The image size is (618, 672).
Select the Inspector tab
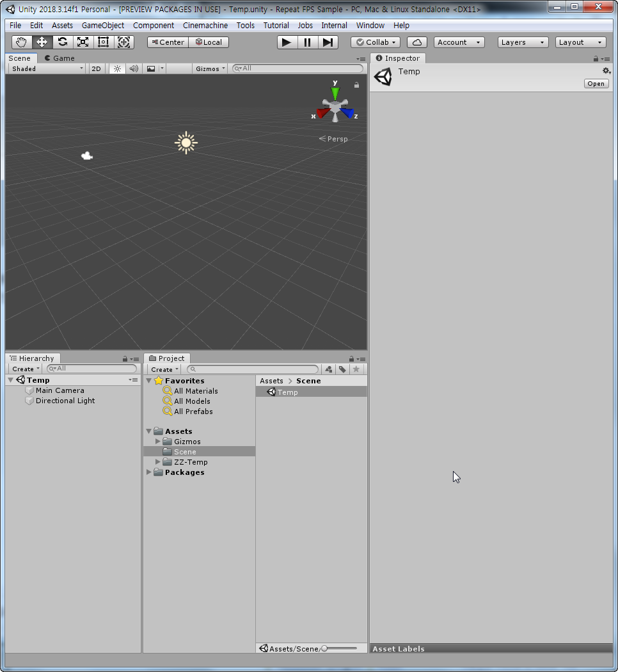coord(397,58)
